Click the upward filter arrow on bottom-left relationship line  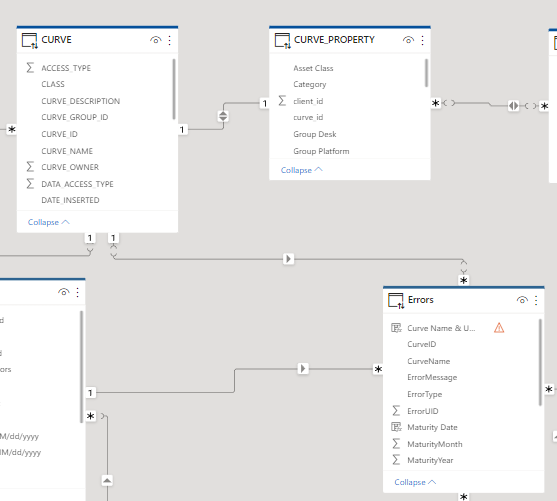(107, 480)
